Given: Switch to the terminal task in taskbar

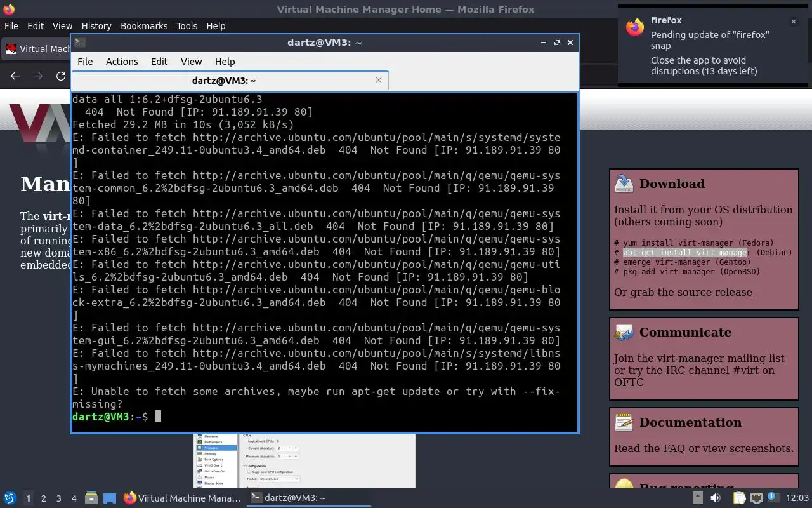Looking at the screenshot, I should (x=308, y=498).
